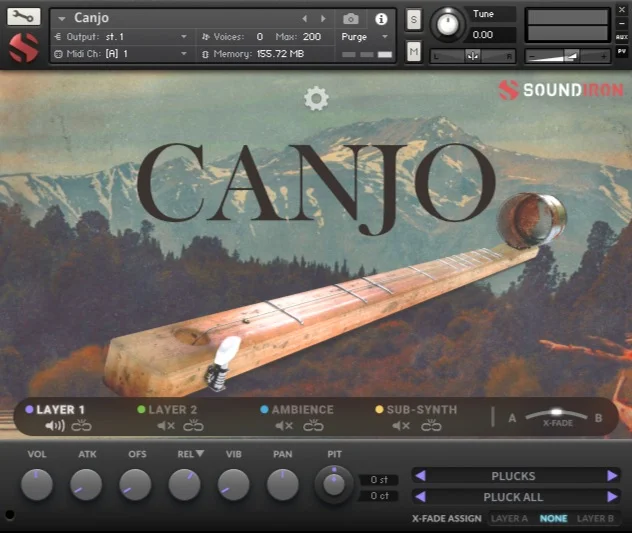
Task: Toggle the AUX button
Action: pos(622,37)
